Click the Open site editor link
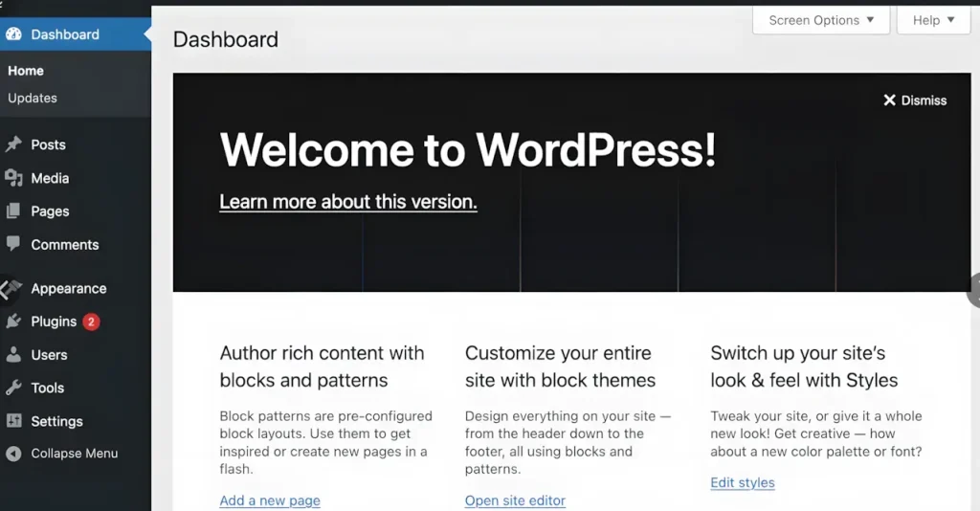This screenshot has width=980, height=511. coord(515,500)
